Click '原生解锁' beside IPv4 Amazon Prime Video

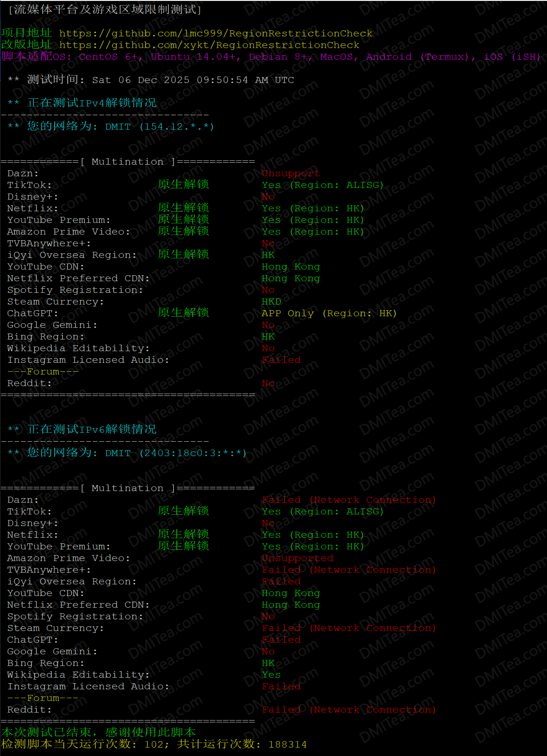pyautogui.click(x=183, y=231)
